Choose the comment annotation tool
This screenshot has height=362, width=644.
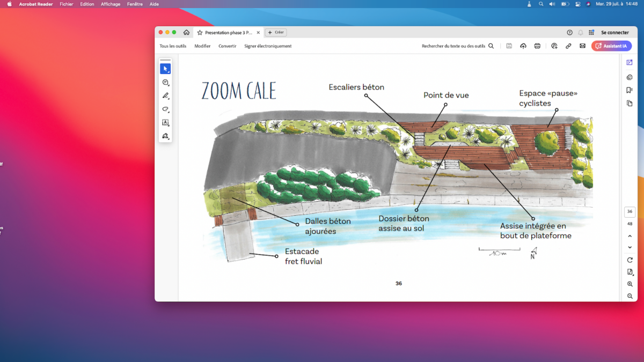pos(165,83)
